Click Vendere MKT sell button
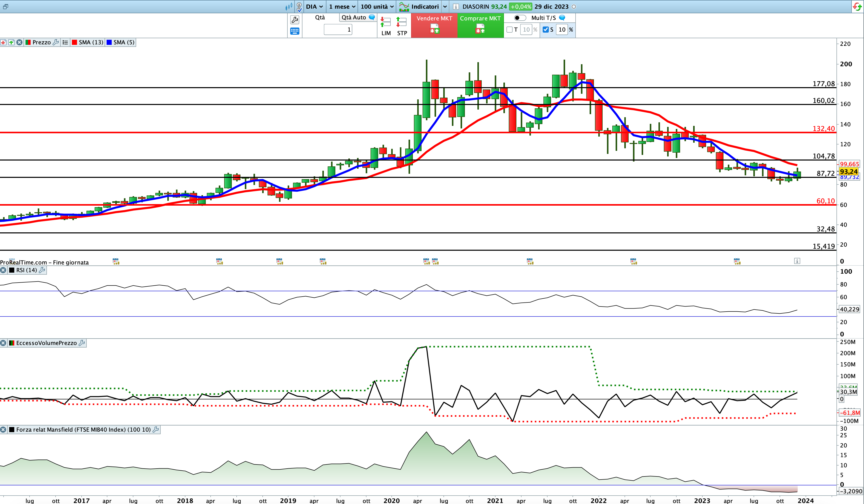The image size is (864, 504). click(x=434, y=25)
